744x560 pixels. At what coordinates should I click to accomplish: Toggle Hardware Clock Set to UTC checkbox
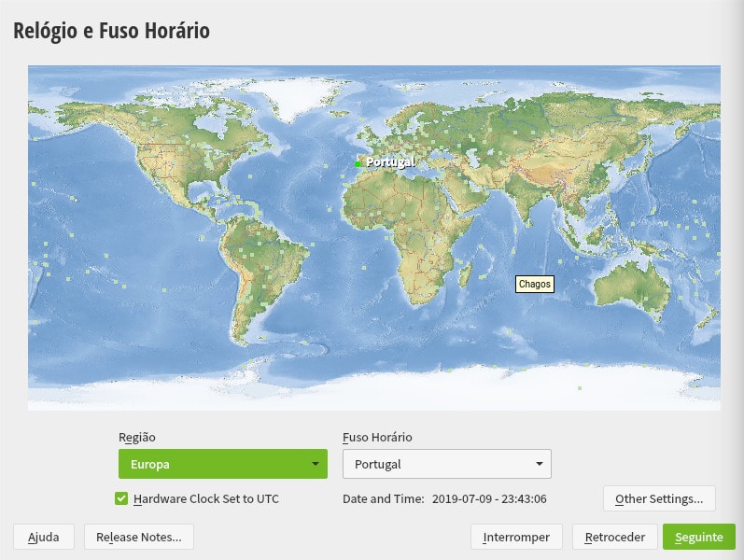(x=121, y=498)
